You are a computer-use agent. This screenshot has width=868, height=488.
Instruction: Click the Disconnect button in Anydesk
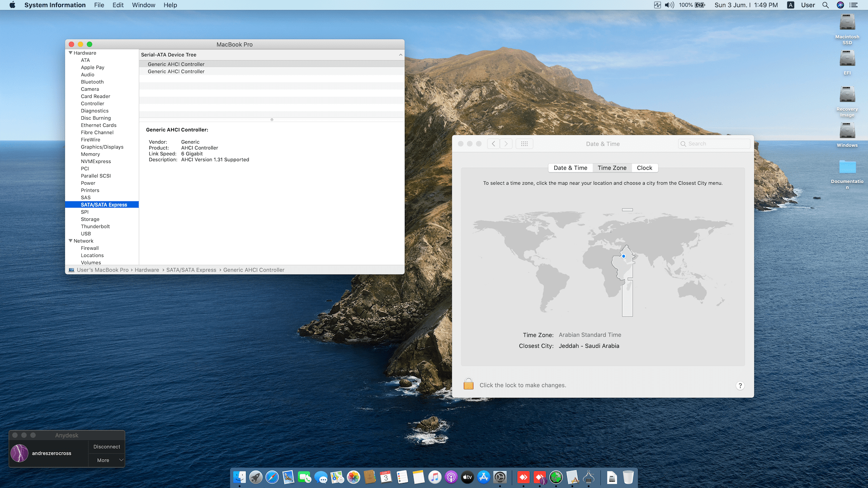click(x=106, y=446)
